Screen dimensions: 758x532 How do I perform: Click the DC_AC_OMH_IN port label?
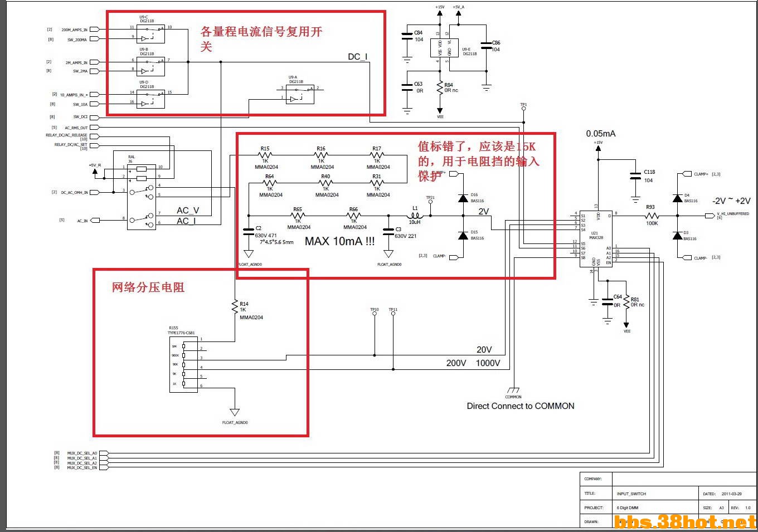pos(75,192)
